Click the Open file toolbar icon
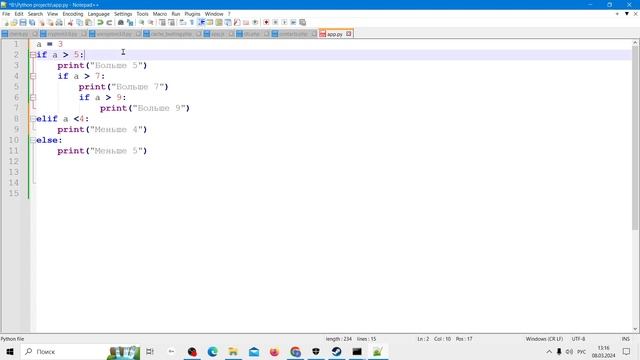 [x=14, y=22]
